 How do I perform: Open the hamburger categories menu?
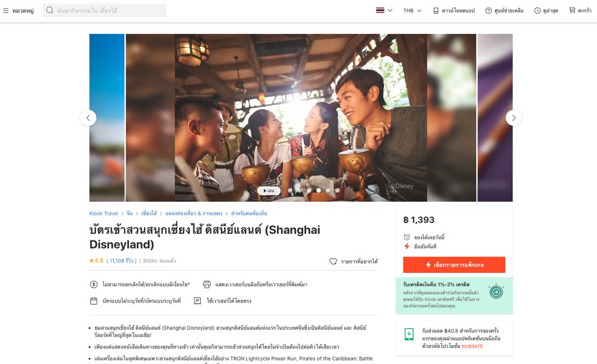(6, 11)
